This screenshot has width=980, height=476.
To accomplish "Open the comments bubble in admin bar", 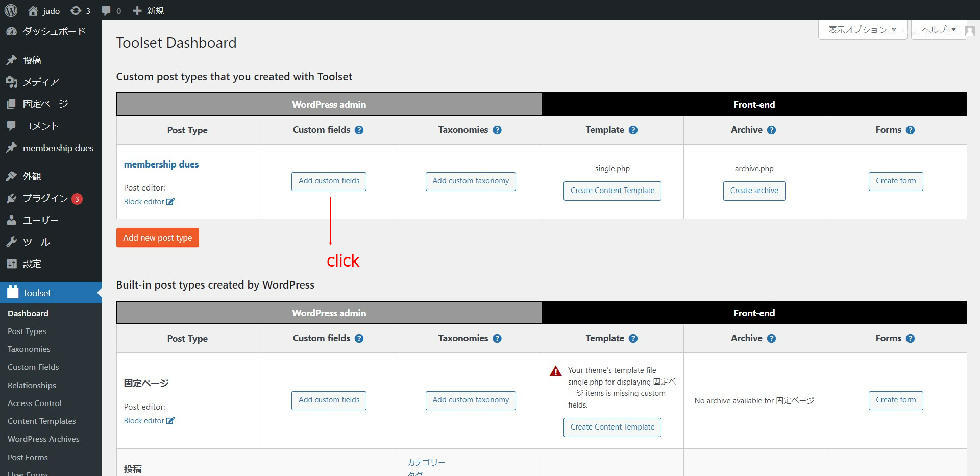I will click(106, 10).
